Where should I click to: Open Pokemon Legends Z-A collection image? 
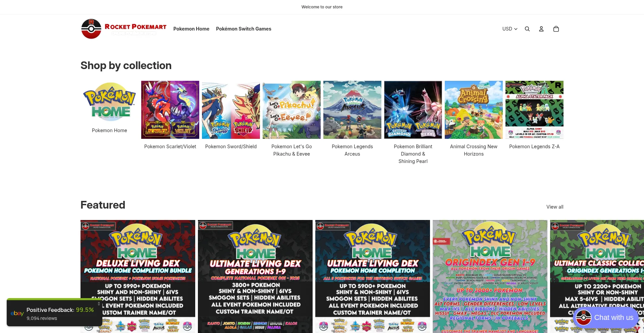point(534,110)
